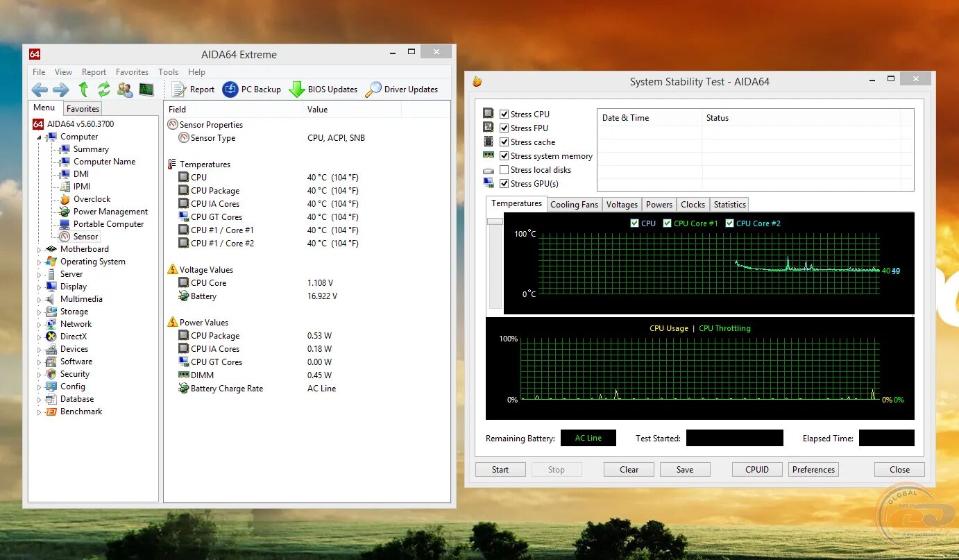Click the DirectX tree icon
This screenshot has width=959, height=560.
click(x=51, y=337)
